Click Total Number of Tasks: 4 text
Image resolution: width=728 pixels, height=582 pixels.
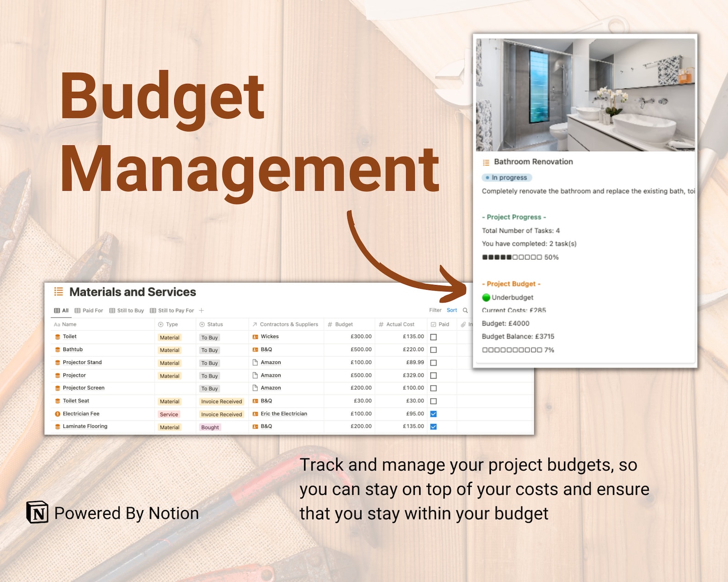pyautogui.click(x=521, y=231)
